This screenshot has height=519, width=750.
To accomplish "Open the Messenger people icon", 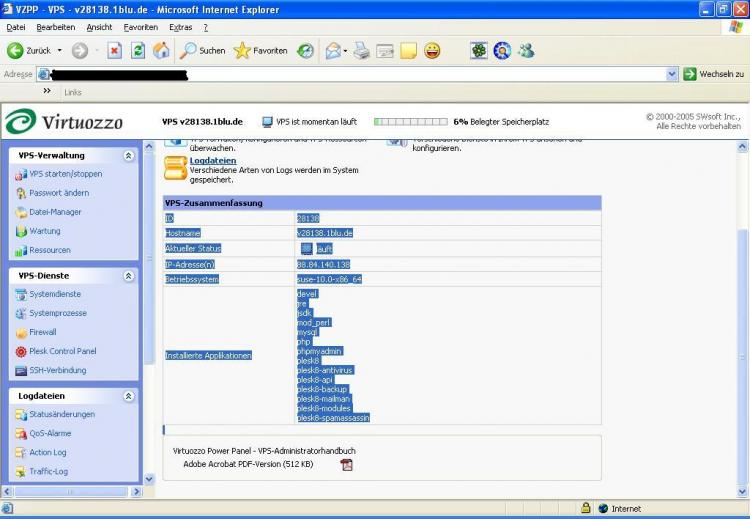I will point(526,50).
